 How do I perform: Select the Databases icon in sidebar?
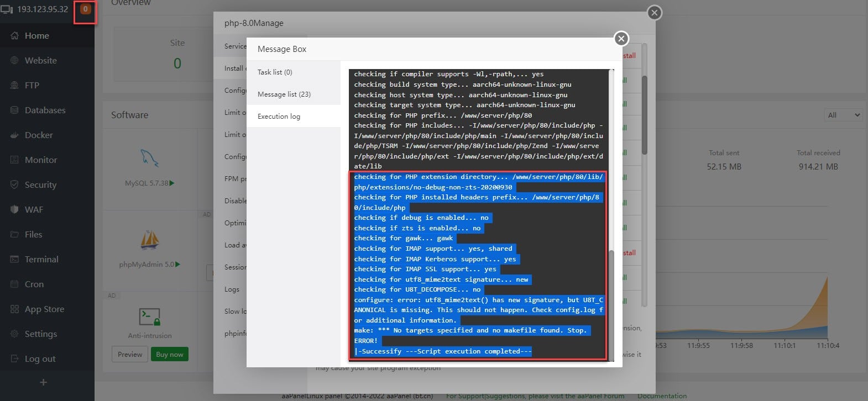click(14, 110)
